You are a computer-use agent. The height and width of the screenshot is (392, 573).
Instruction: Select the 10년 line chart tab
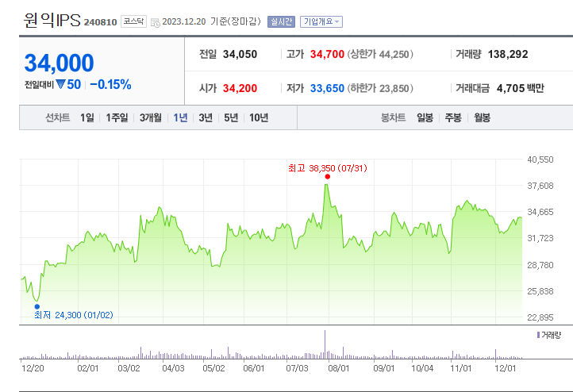(x=259, y=117)
